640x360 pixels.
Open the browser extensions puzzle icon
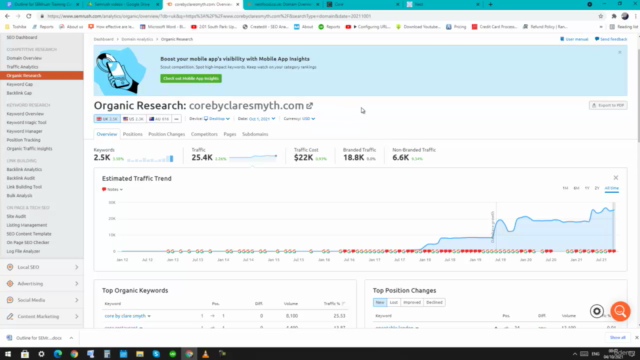pyautogui.click(x=613, y=16)
